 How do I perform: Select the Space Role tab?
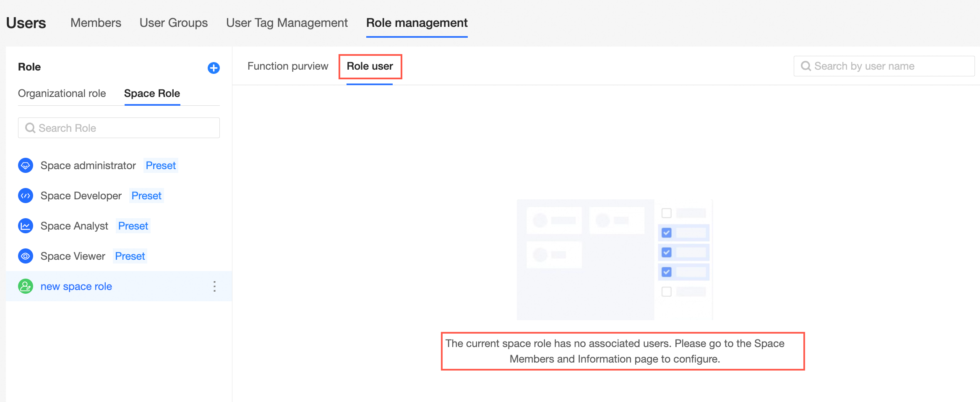coord(152,93)
